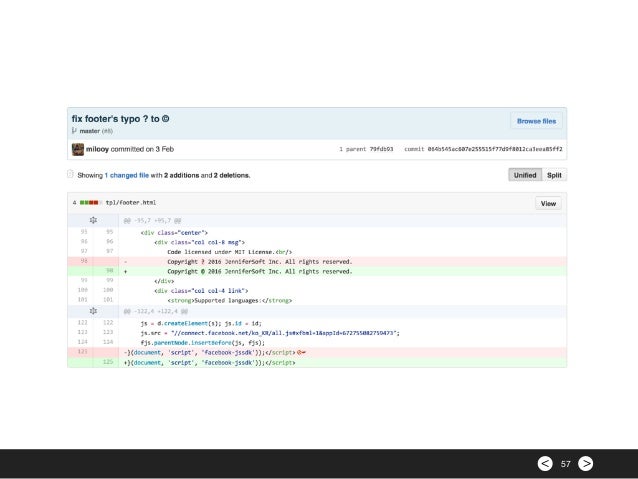Click milooy's avatar image
638x479 pixels.
coord(78,149)
